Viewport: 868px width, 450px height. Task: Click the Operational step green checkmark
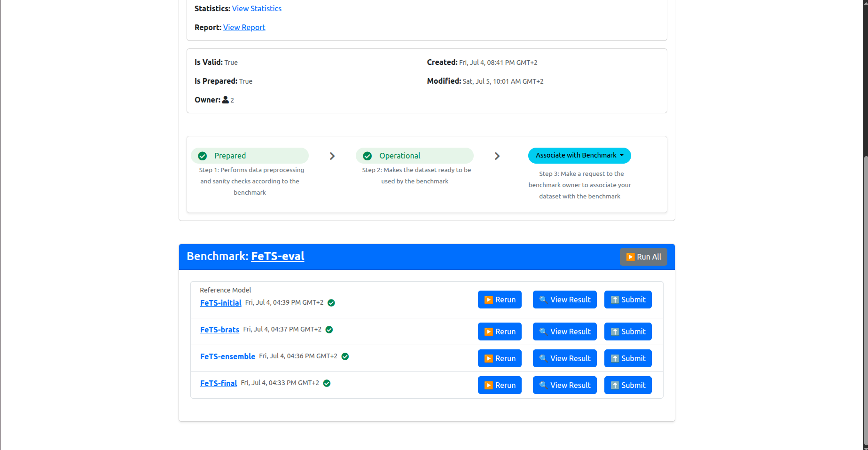pyautogui.click(x=368, y=156)
